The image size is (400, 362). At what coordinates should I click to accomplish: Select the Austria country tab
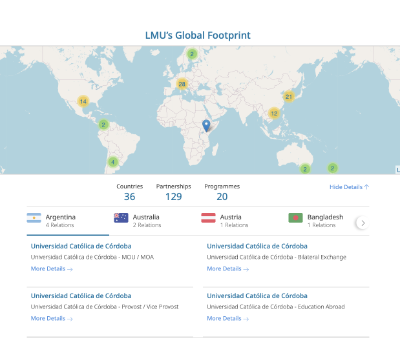pyautogui.click(x=242, y=221)
